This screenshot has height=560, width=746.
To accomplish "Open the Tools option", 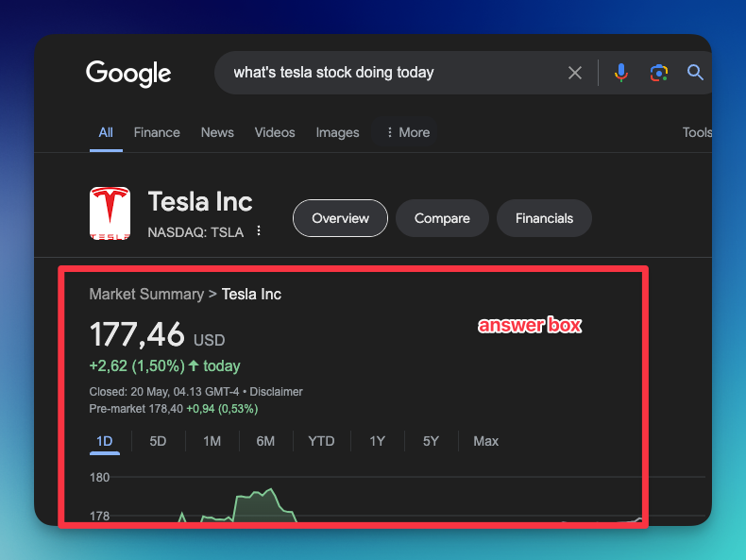I will click(697, 132).
